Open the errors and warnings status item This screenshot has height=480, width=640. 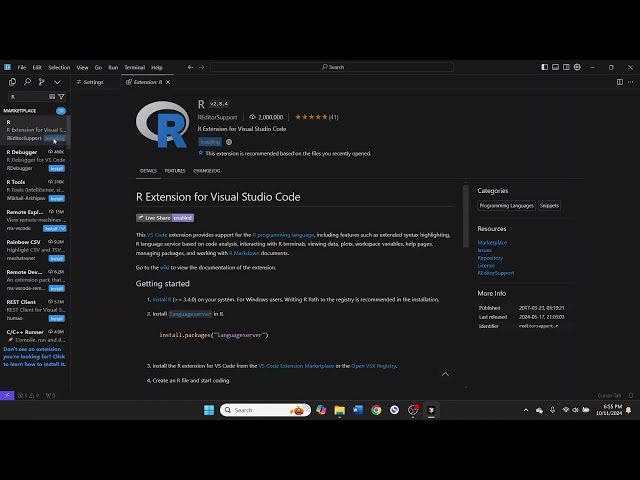29,395
